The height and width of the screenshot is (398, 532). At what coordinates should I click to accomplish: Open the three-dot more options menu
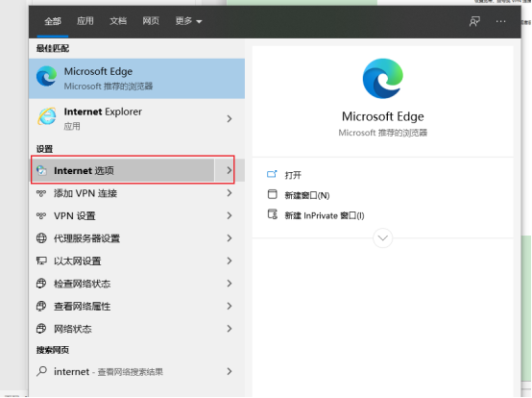coord(500,21)
